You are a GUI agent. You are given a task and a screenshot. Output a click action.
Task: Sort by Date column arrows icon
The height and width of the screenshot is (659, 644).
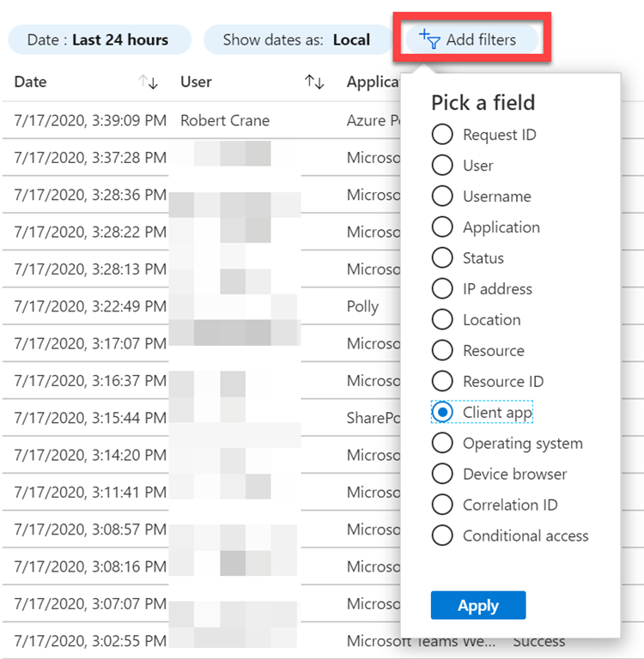click(x=149, y=82)
